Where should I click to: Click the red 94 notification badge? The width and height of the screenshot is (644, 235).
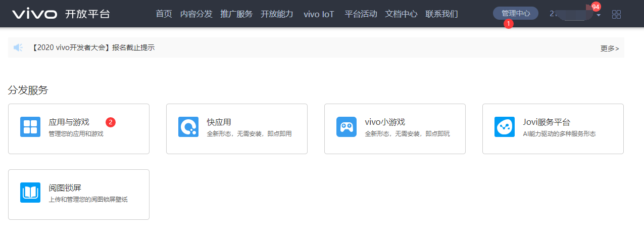pos(596,7)
